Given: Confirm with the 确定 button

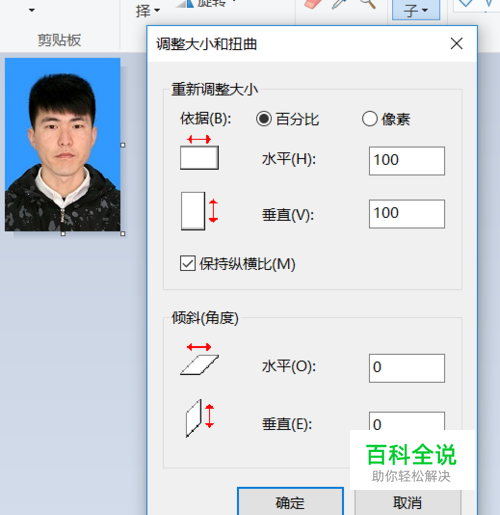Looking at the screenshot, I should pyautogui.click(x=290, y=501).
